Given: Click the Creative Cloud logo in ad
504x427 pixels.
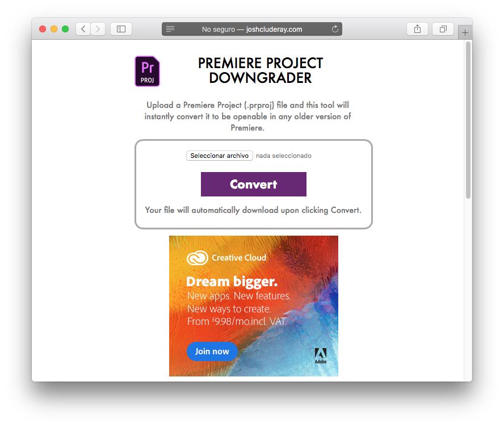Looking at the screenshot, I should [x=198, y=258].
